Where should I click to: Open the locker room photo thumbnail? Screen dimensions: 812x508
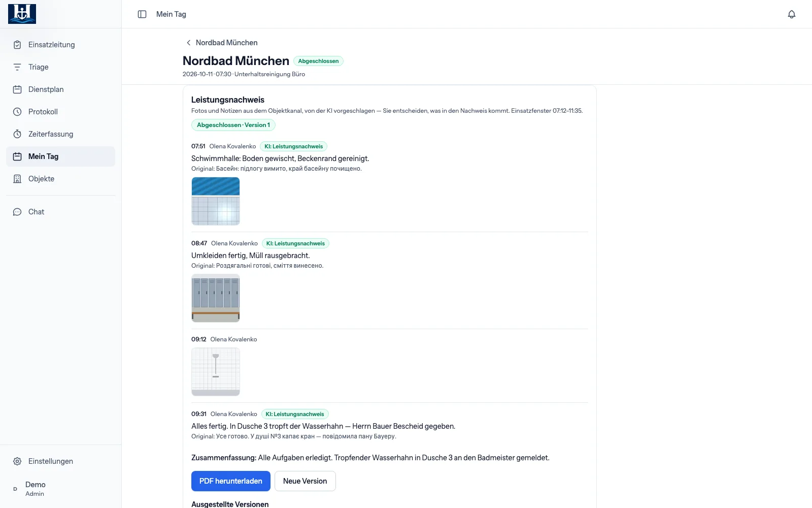point(216,298)
